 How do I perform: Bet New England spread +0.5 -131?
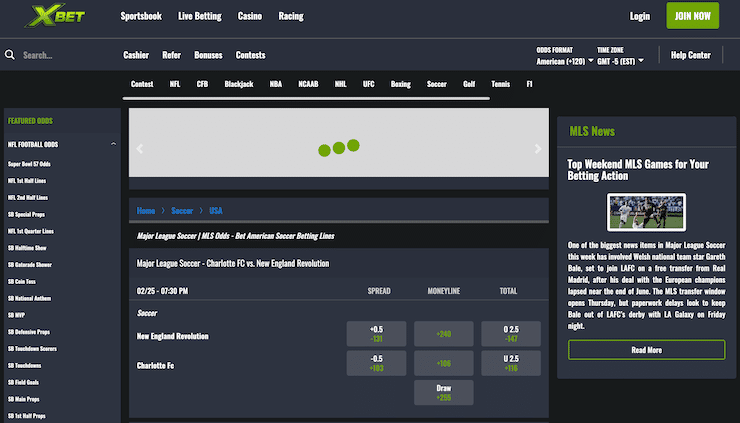(376, 334)
